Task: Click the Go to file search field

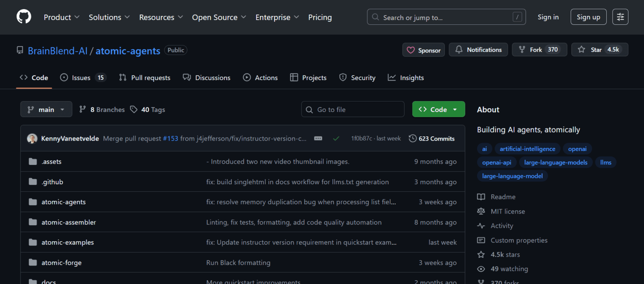Action: point(353,109)
